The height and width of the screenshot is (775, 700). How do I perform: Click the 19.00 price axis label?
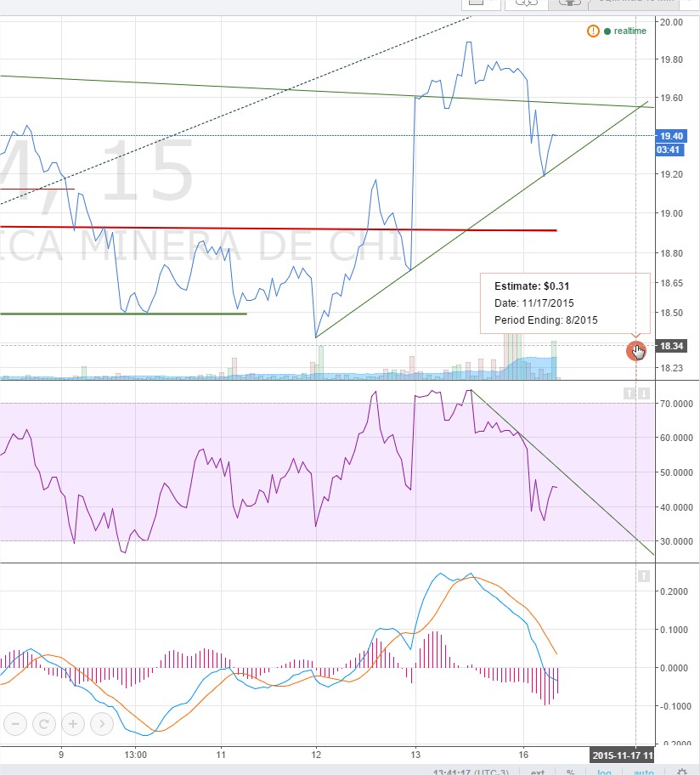671,213
